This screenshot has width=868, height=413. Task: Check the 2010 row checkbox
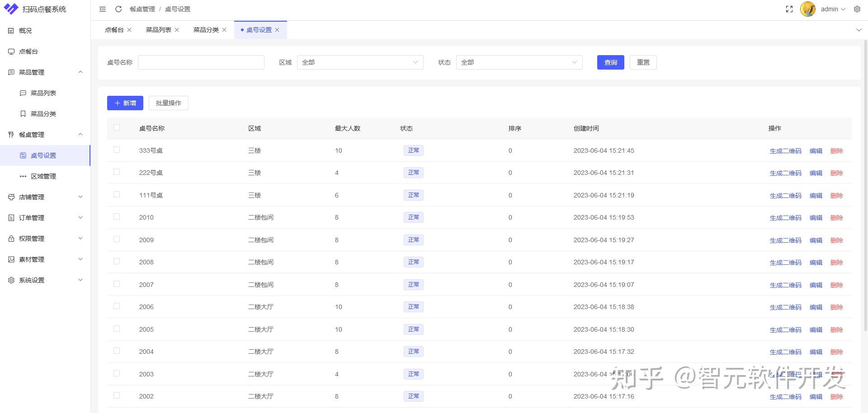click(x=117, y=216)
